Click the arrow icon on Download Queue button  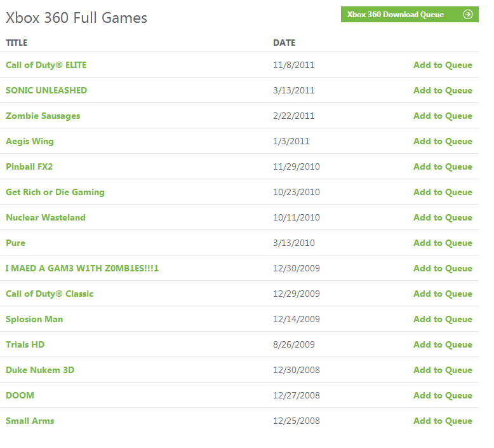pyautogui.click(x=468, y=15)
